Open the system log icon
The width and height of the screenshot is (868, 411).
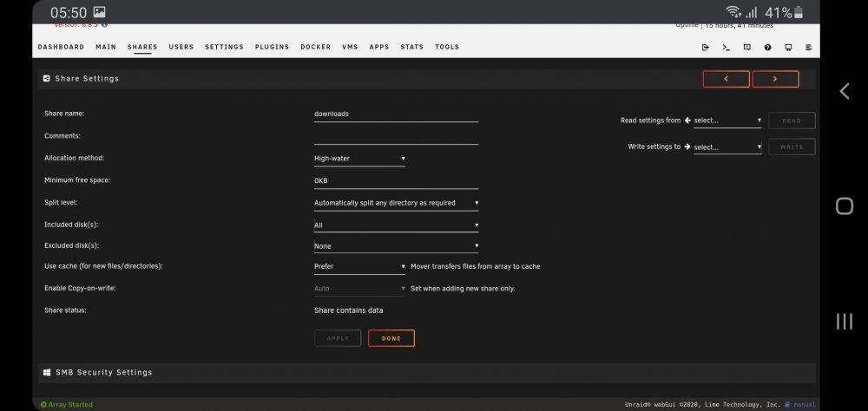809,47
